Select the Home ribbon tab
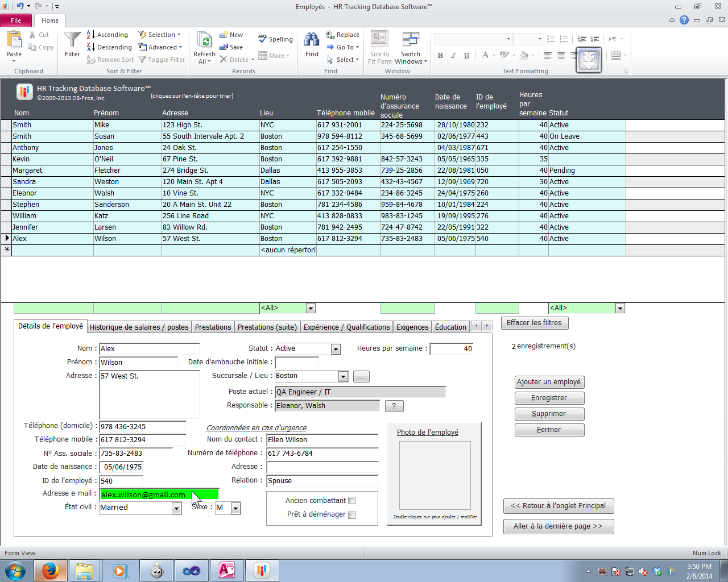The image size is (728, 582). tap(50, 20)
